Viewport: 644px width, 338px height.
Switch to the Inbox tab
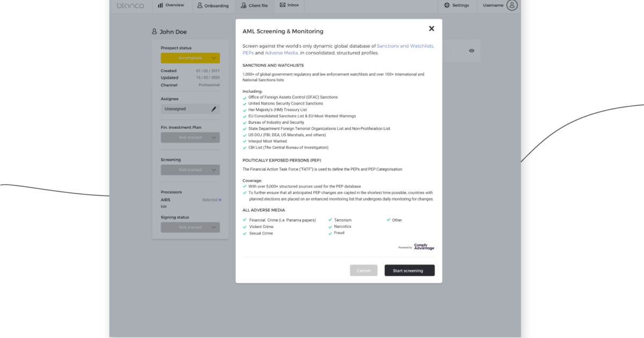pyautogui.click(x=289, y=5)
